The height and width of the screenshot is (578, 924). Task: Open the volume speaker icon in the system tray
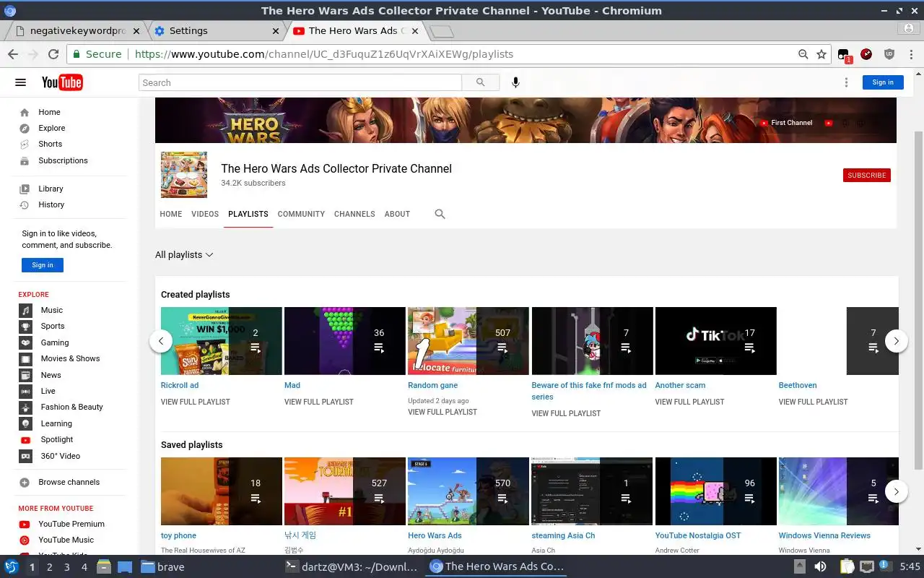[x=820, y=566]
